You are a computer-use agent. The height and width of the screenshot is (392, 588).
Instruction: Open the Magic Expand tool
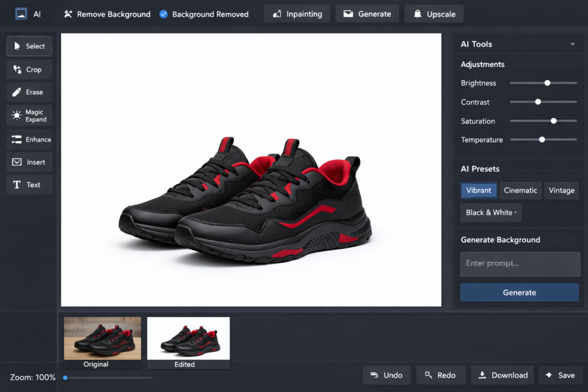(x=29, y=115)
